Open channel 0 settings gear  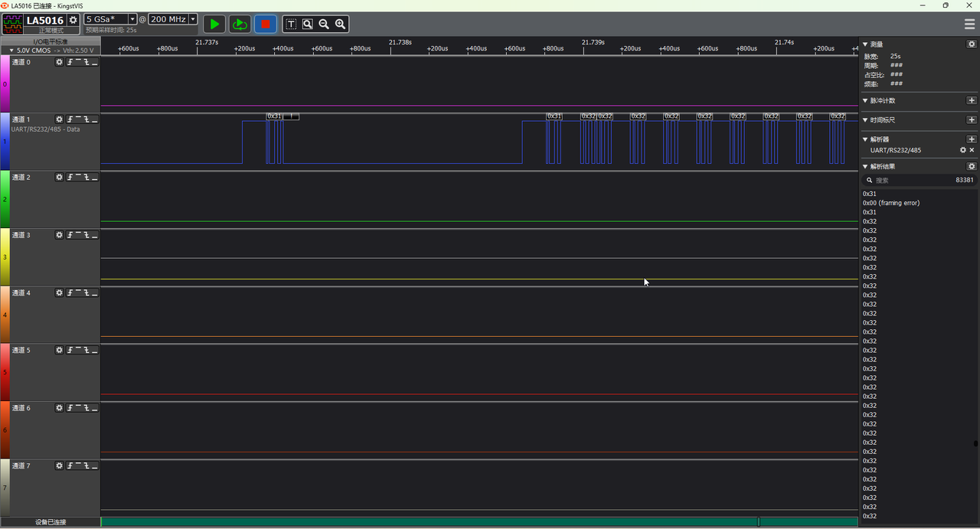coord(59,62)
